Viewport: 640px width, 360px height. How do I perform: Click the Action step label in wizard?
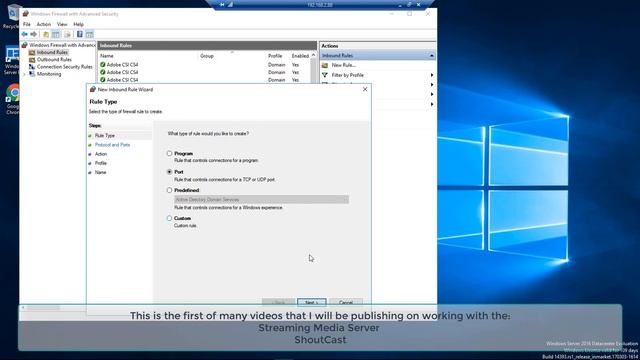101,154
